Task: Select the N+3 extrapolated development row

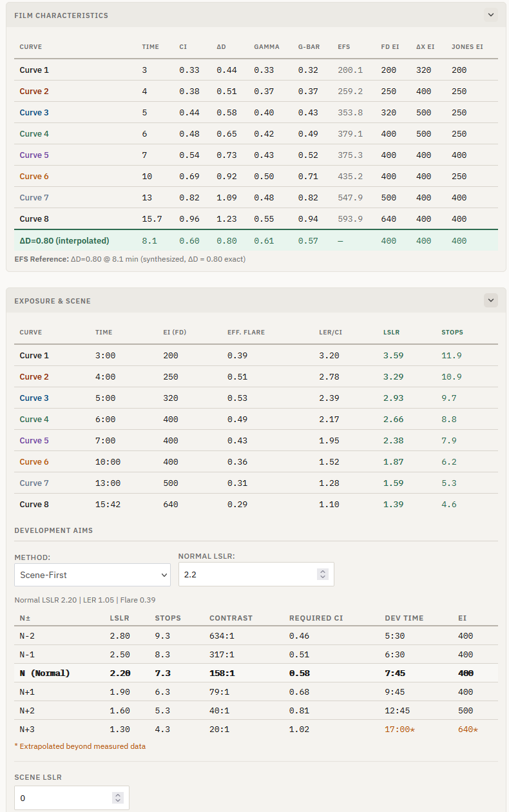Action: [28, 730]
